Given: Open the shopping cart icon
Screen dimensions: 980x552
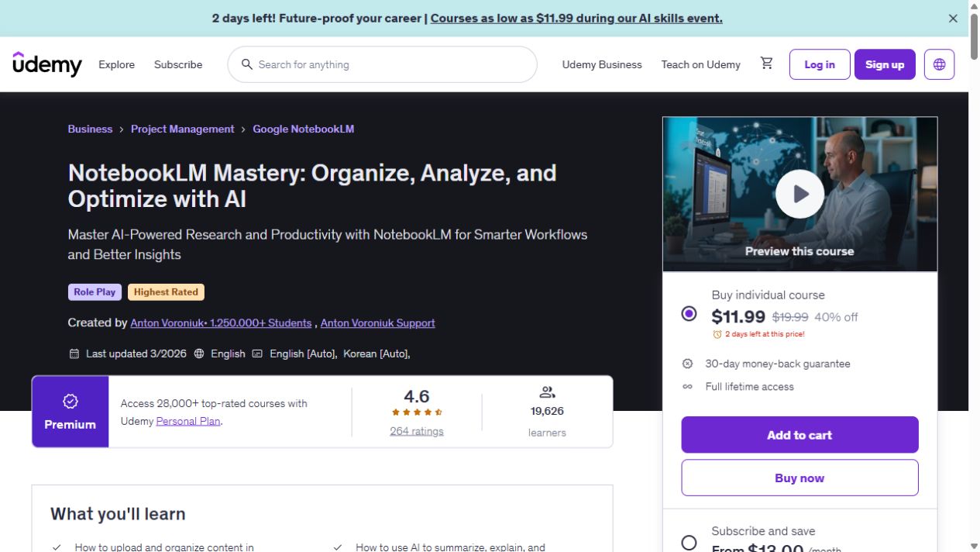Looking at the screenshot, I should point(766,64).
